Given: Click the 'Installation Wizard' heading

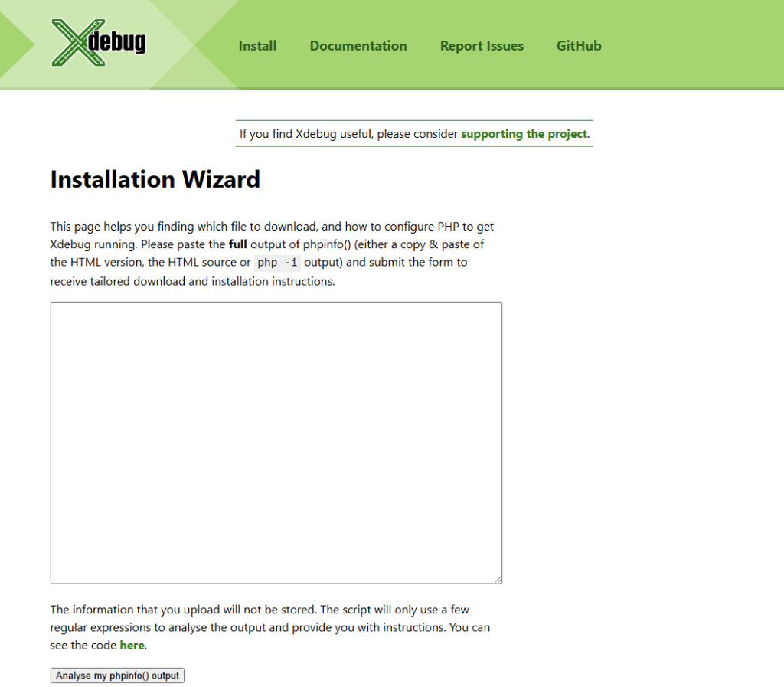Looking at the screenshot, I should pyautogui.click(x=155, y=179).
